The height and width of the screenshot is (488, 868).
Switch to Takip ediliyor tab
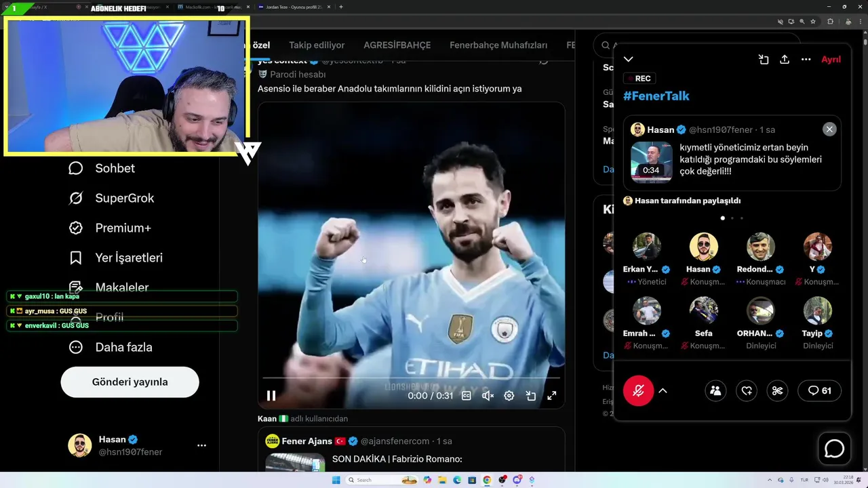(317, 45)
